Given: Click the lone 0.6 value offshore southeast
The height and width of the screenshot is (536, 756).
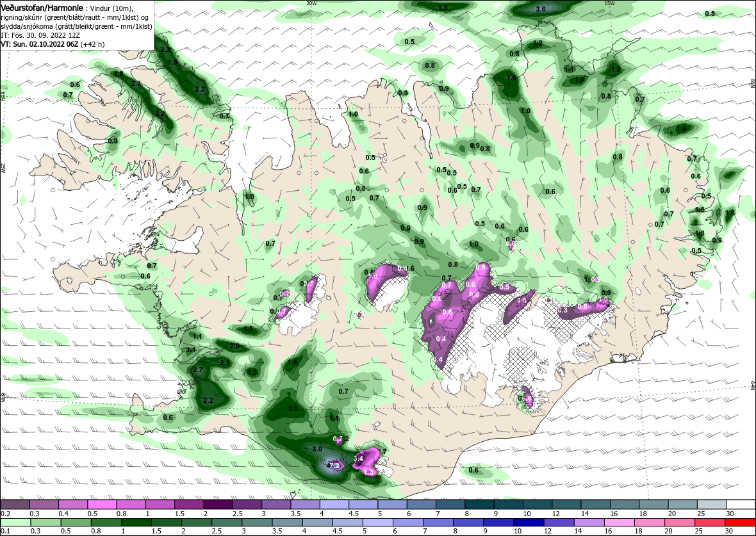Looking at the screenshot, I should point(474,471).
